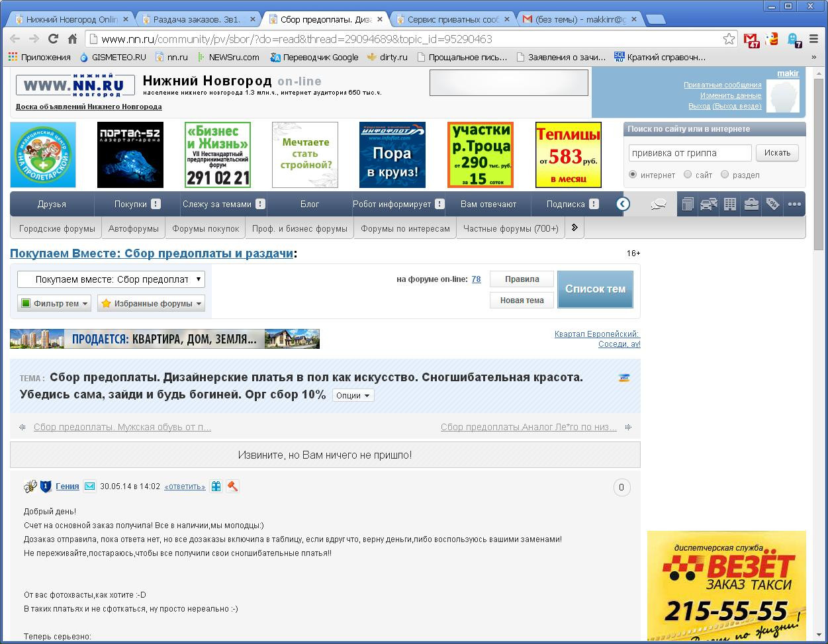Send private message via envelope icon next to Гения
828x644 pixels.
[x=89, y=486]
